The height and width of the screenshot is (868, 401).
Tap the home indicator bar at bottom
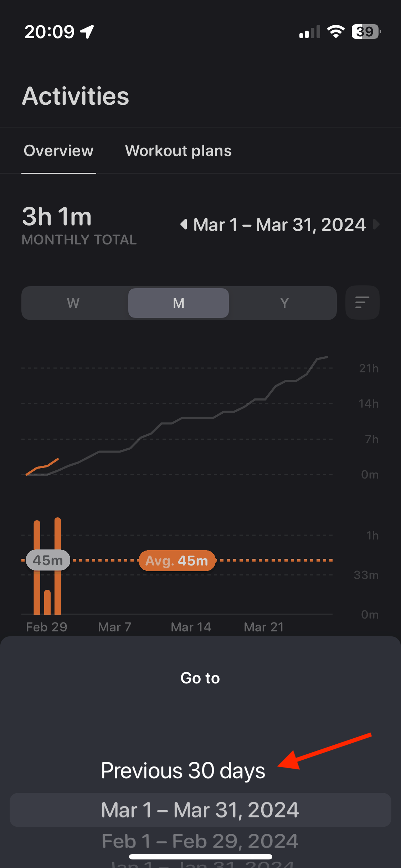pos(201,857)
